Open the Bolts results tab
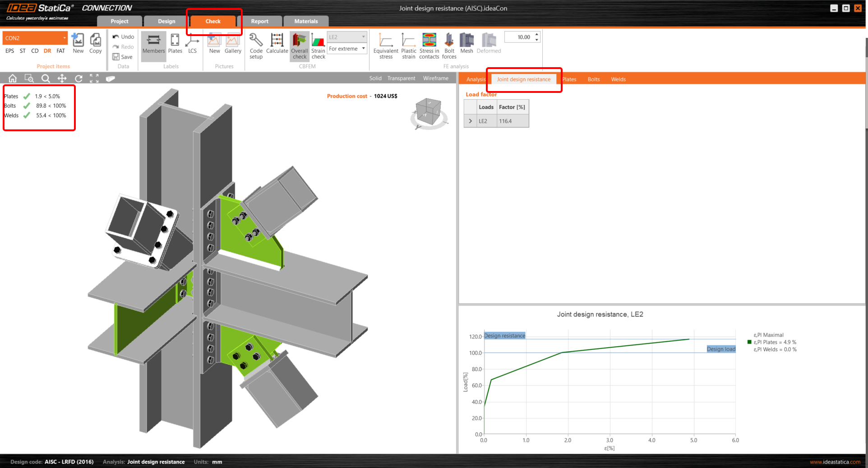The height and width of the screenshot is (468, 868). pyautogui.click(x=593, y=79)
